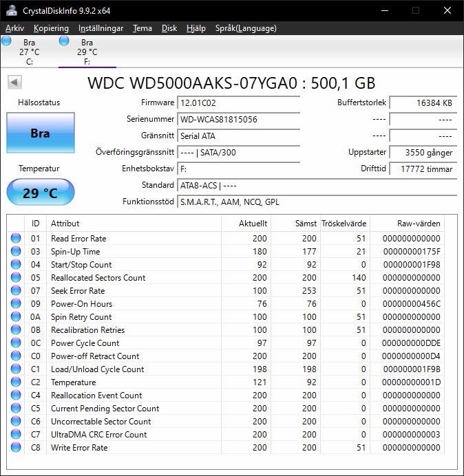Click status orb of Reallocation Event Count row
The image size is (464, 476).
[16, 395]
